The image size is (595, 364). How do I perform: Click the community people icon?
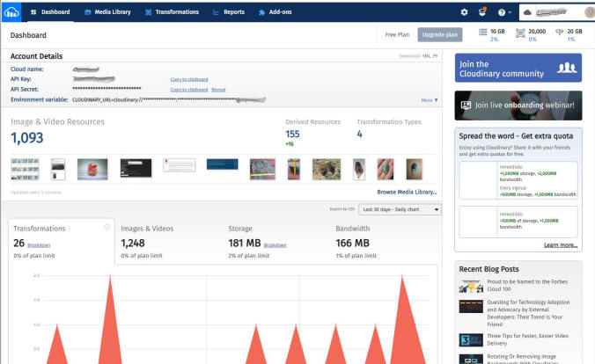pyautogui.click(x=567, y=68)
